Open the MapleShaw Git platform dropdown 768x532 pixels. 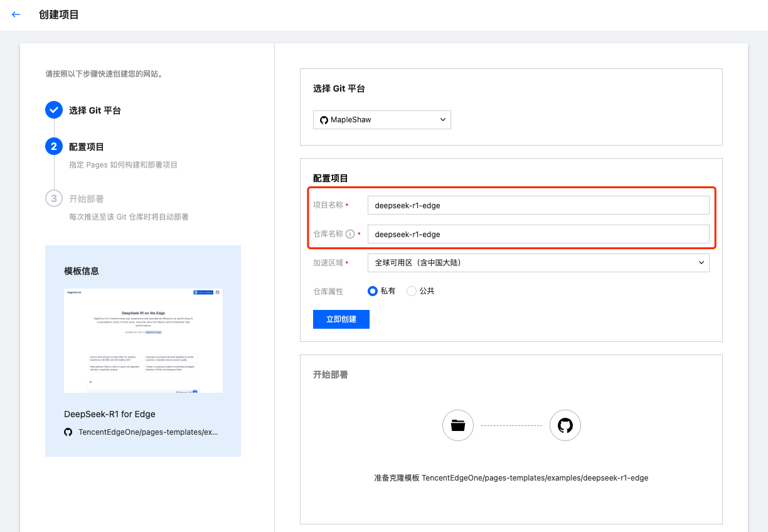382,120
